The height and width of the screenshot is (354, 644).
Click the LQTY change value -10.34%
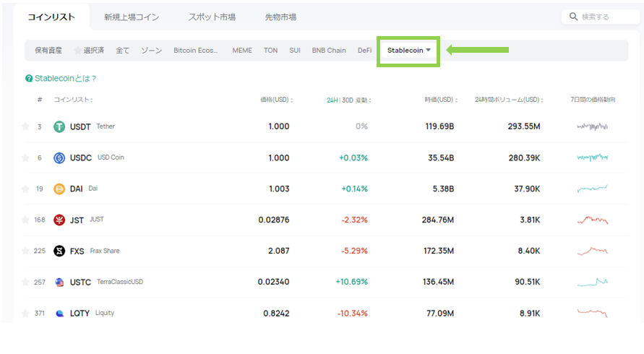pyautogui.click(x=353, y=314)
